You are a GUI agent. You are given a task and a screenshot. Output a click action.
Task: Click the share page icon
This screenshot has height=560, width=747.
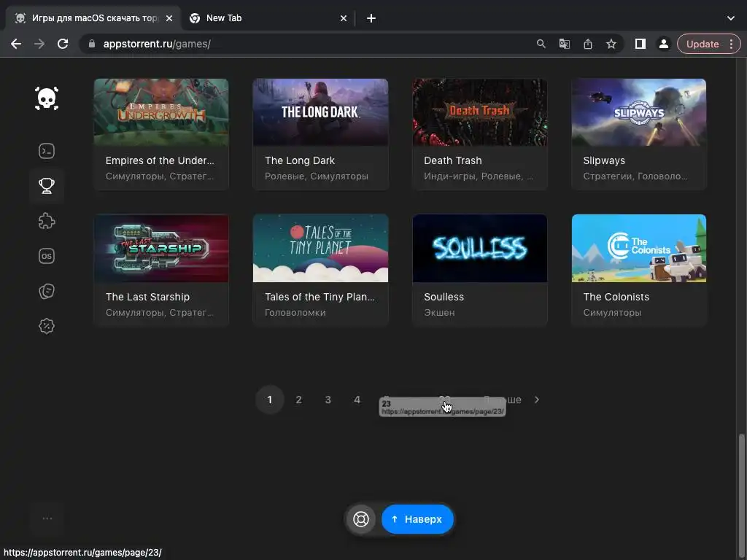(588, 44)
